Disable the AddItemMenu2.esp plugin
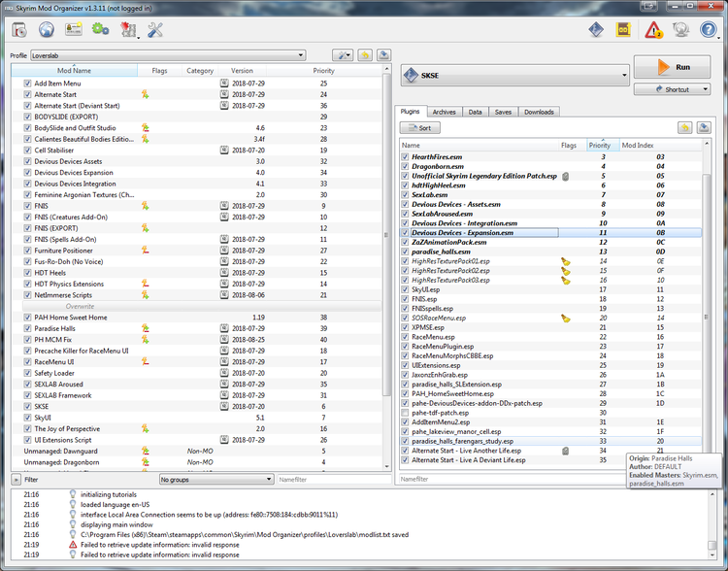This screenshot has height=571, width=728. 405,422
